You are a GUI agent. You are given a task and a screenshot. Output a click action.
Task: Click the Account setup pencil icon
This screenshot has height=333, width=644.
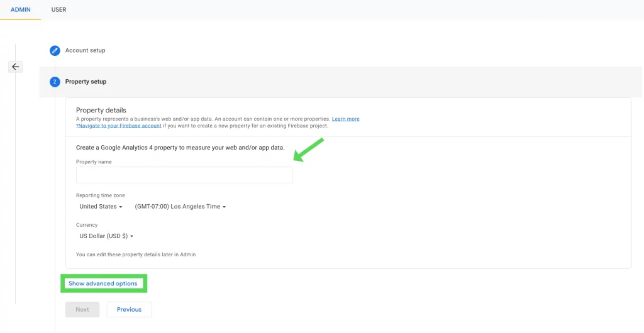point(55,51)
